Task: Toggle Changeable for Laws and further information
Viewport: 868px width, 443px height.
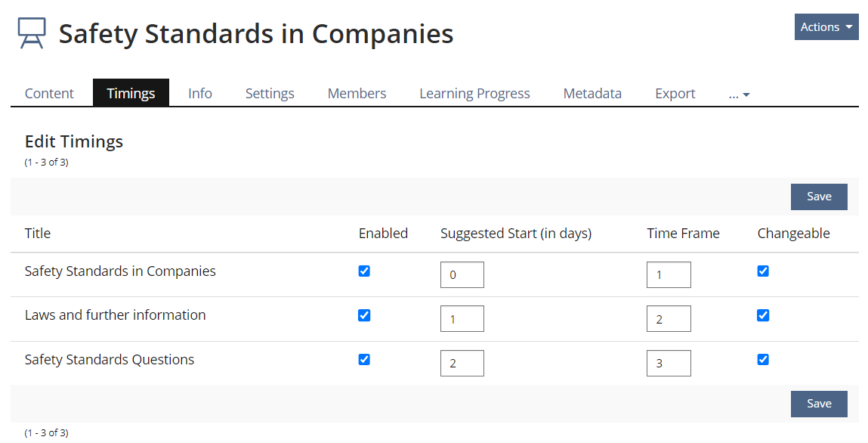Action: point(763,315)
